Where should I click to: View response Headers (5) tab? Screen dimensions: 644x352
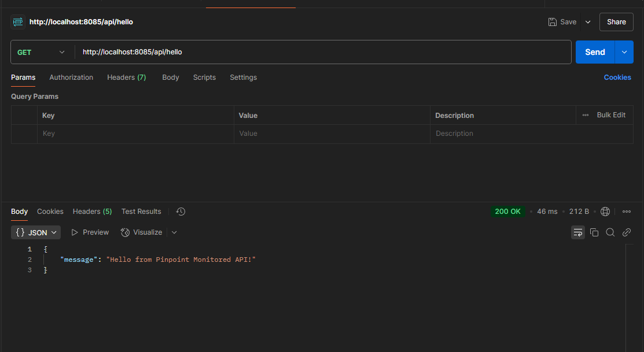pos(92,212)
